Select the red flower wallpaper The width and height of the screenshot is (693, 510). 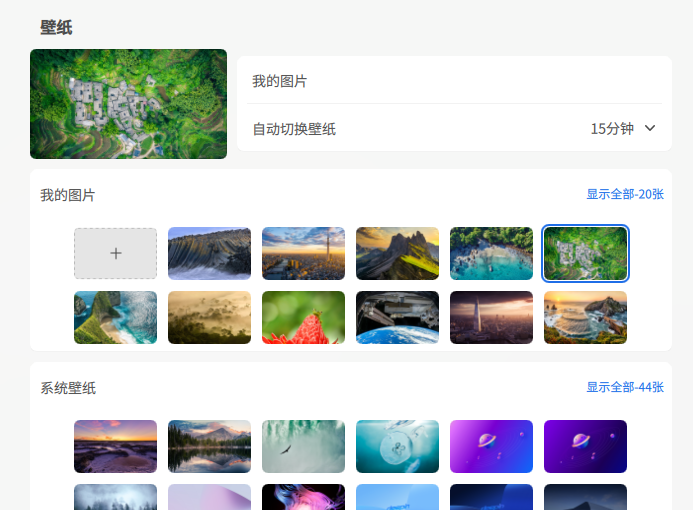click(x=303, y=317)
